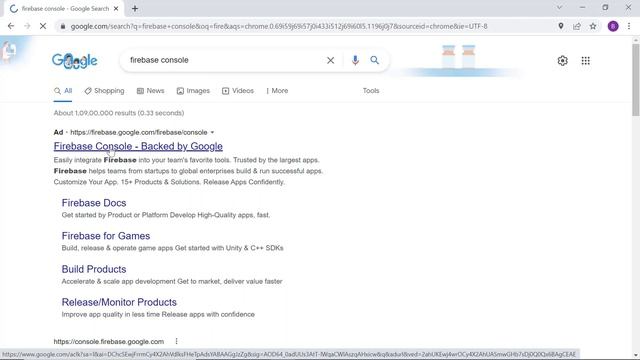The width and height of the screenshot is (640, 360).
Task: Open the Tools search filter
Action: 371,91
